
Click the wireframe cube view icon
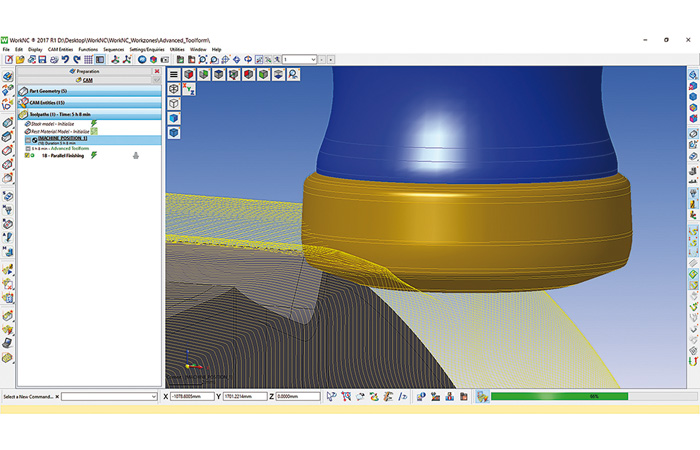click(174, 104)
